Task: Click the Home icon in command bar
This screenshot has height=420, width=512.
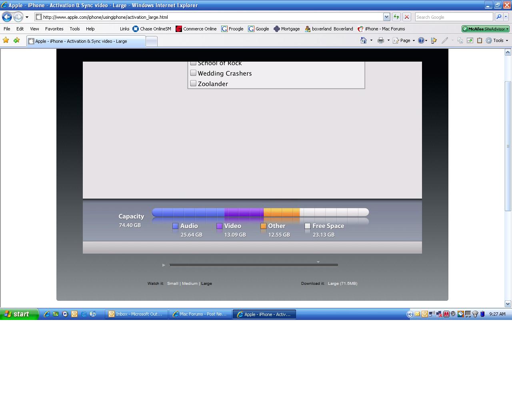Action: tap(364, 40)
